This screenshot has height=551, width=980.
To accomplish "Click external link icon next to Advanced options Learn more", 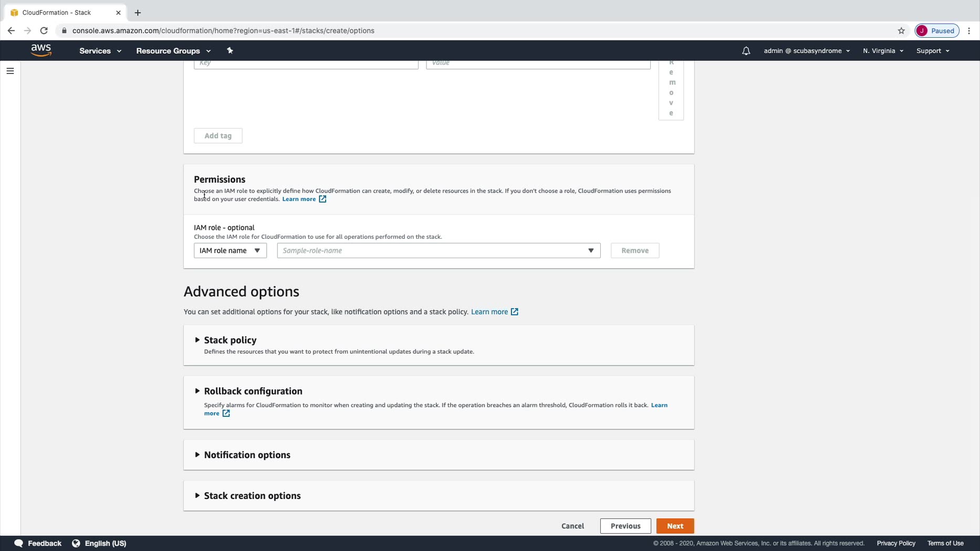I will pos(515,312).
